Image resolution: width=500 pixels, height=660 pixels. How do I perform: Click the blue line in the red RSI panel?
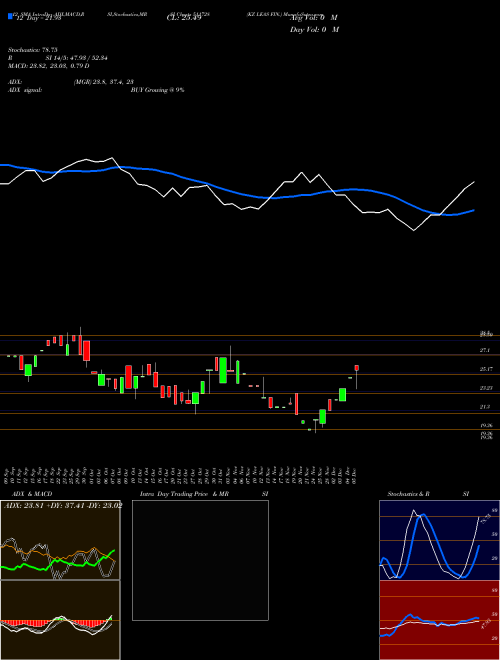click(408, 616)
